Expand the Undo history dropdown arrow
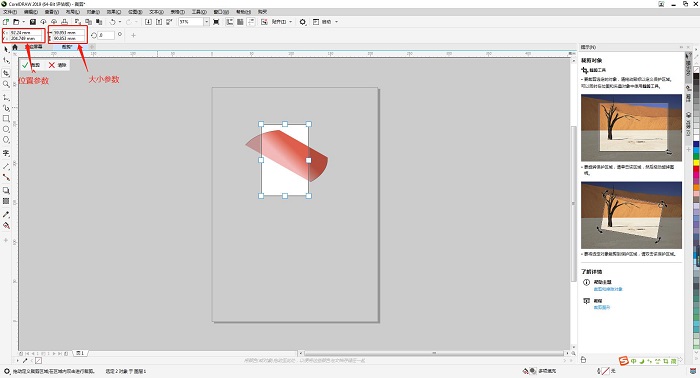This screenshot has height=378, width=700. 120,22
